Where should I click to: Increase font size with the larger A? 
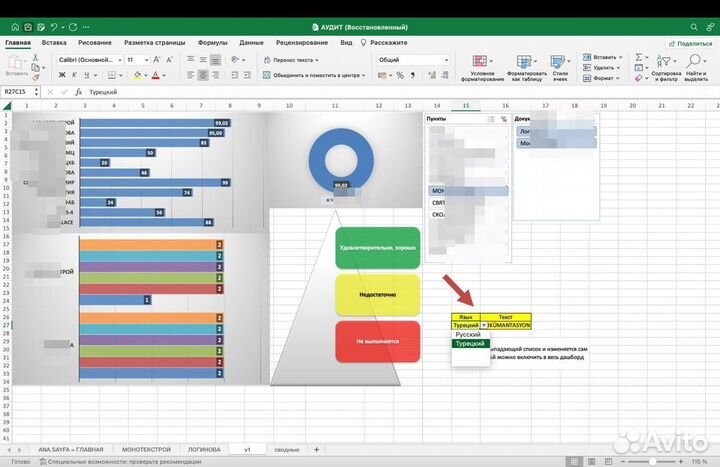[x=157, y=60]
